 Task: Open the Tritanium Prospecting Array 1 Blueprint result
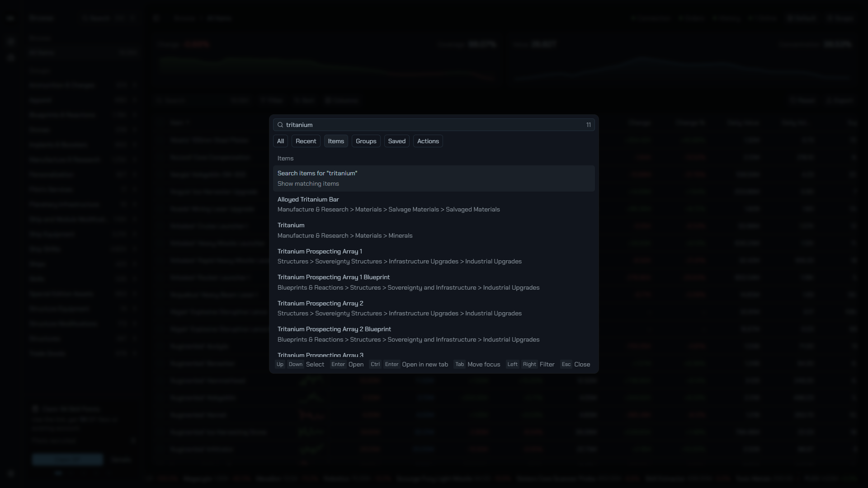click(434, 282)
